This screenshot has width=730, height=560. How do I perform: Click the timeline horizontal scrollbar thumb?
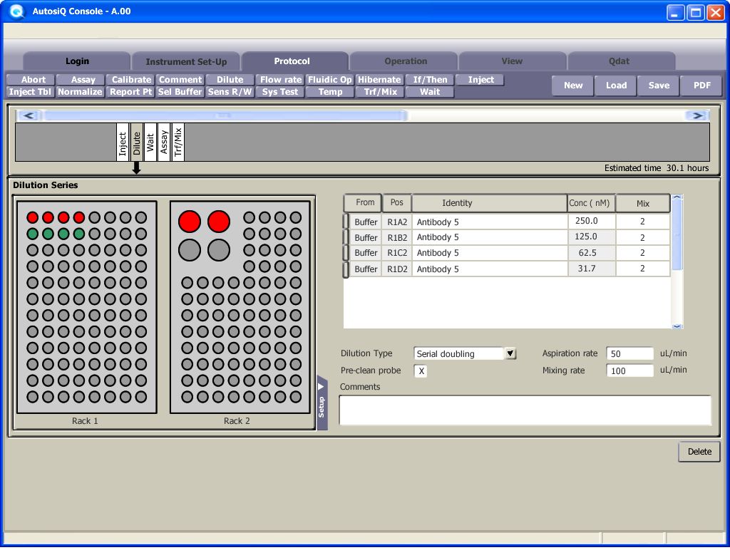click(225, 115)
